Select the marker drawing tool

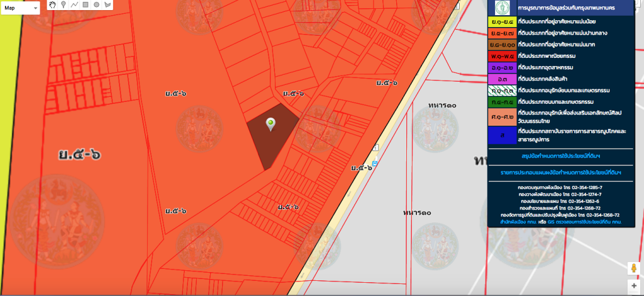pyautogui.click(x=64, y=5)
